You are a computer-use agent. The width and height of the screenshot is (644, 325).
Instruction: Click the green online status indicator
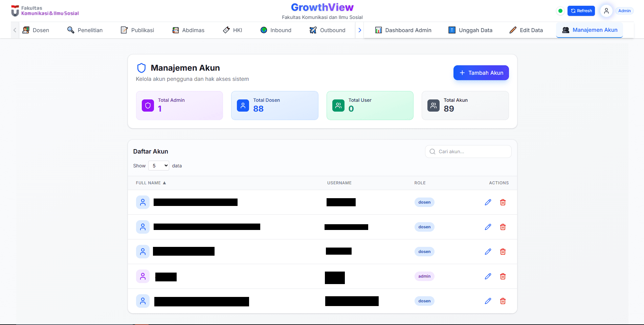560,11
